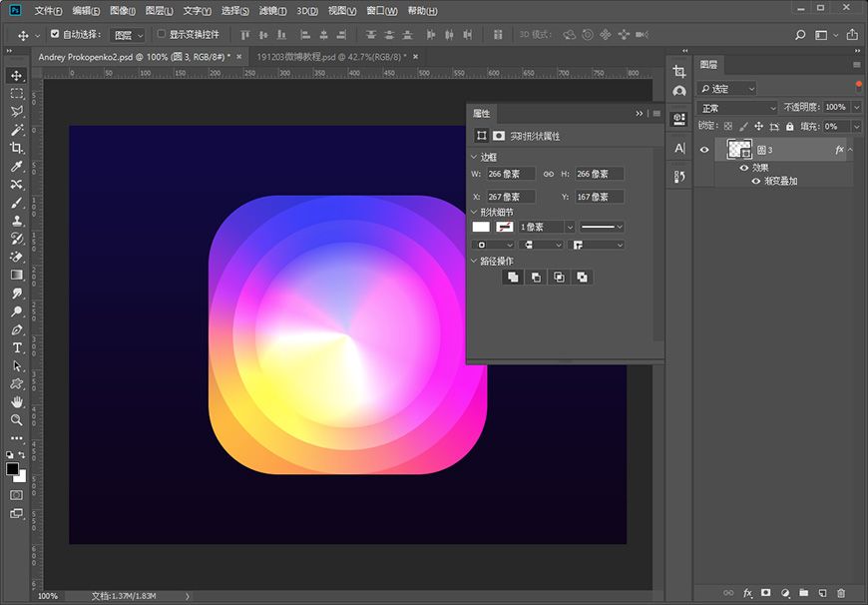Open the opacity dropdown arrow

857,107
